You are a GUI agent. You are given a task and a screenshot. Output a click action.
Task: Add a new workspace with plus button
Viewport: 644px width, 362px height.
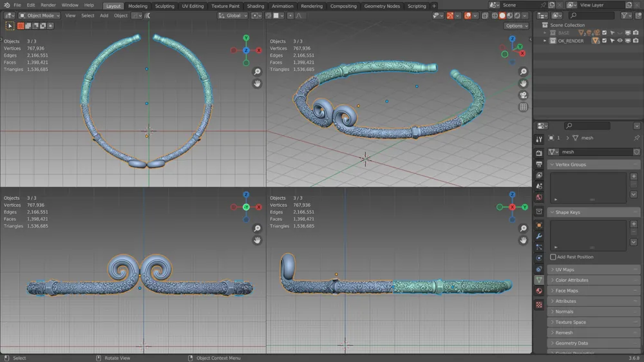433,6
